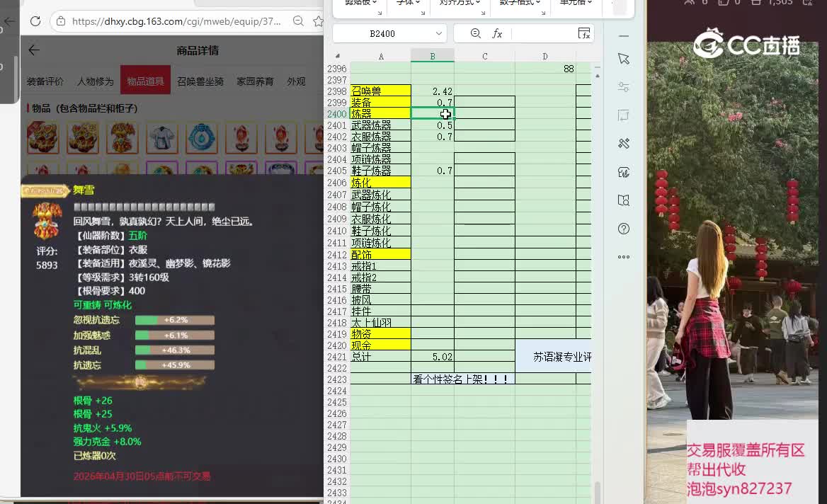Open the tools wrench icon in sidebar

(624, 144)
